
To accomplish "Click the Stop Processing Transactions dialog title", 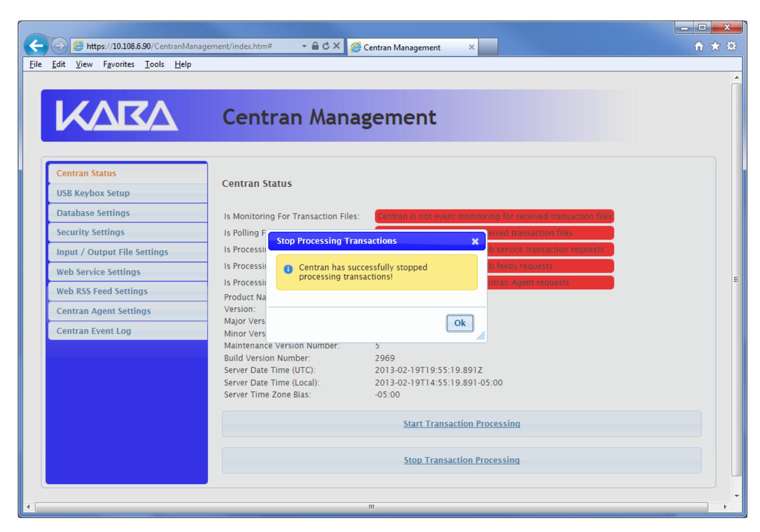I will [337, 241].
